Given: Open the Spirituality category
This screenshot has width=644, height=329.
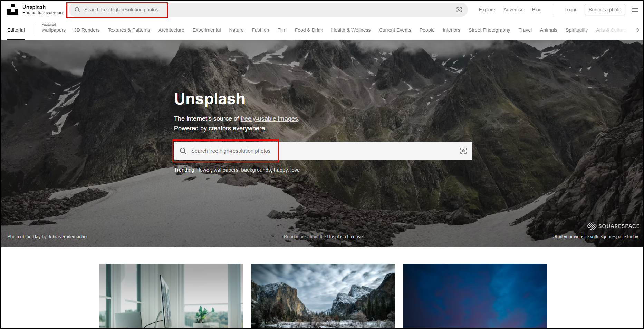Looking at the screenshot, I should click(576, 30).
